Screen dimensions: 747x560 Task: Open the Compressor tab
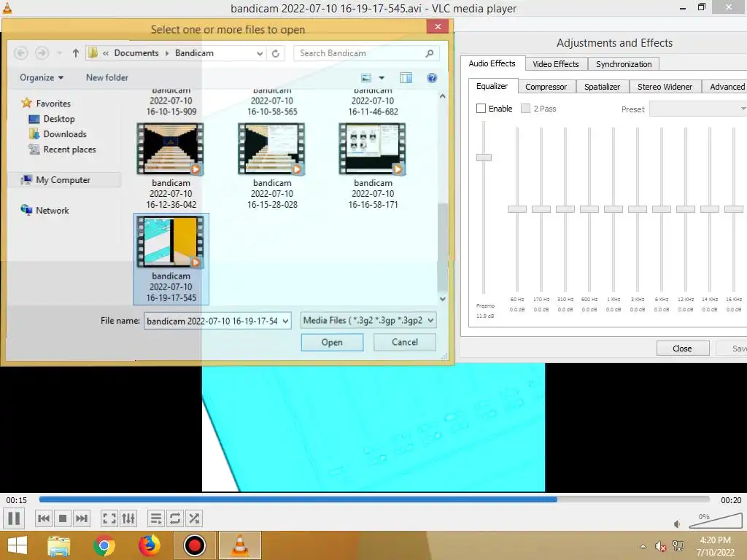(546, 87)
